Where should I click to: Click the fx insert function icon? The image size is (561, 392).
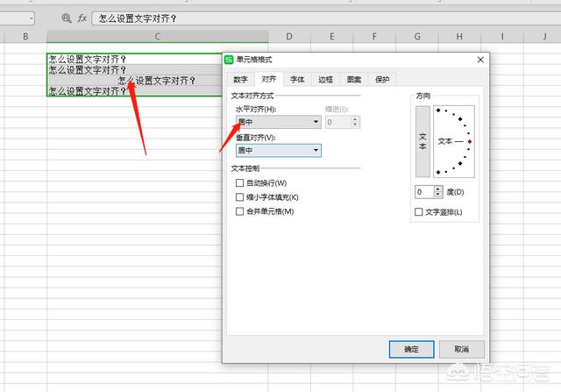click(82, 18)
